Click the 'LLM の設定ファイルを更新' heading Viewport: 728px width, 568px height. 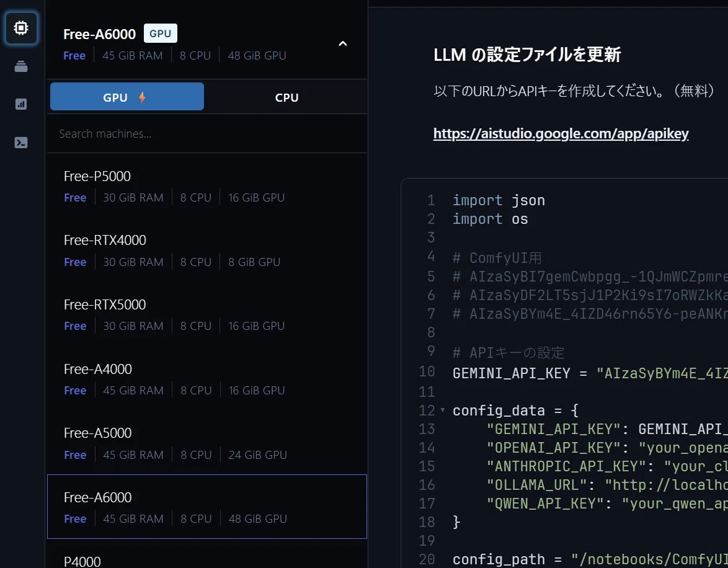click(527, 55)
